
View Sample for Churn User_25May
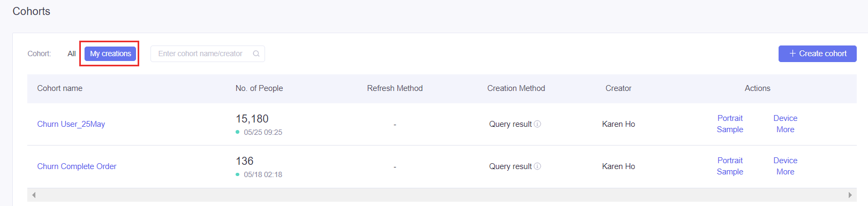point(730,129)
